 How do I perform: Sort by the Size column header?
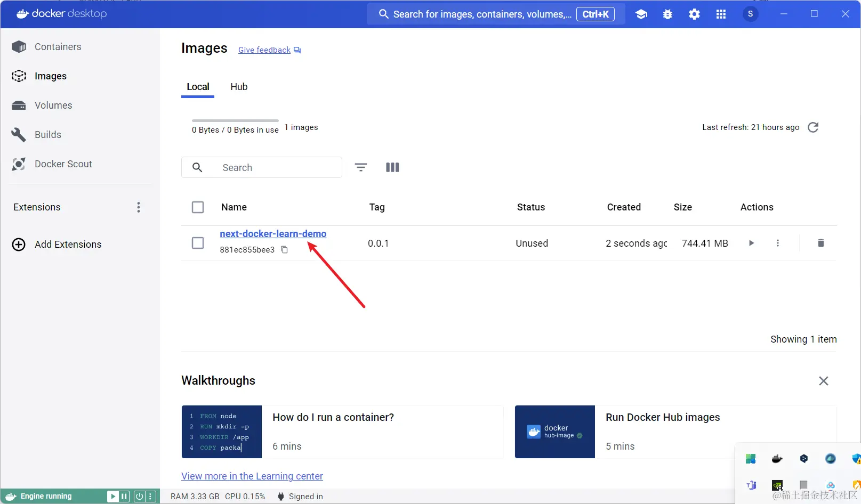click(x=682, y=207)
